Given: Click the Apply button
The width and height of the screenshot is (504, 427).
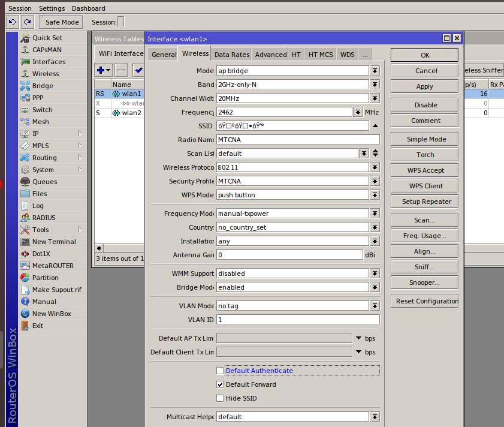Looking at the screenshot, I should [x=424, y=86].
